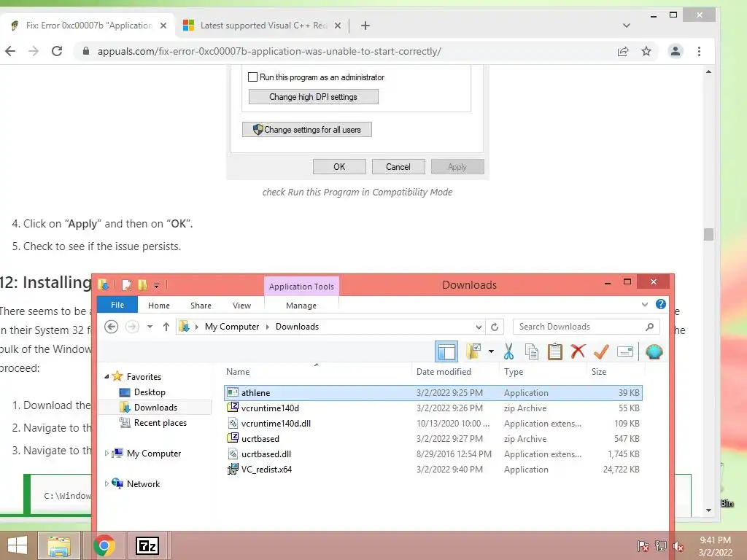The width and height of the screenshot is (747, 560).
Task: Select the VC_redist.x64 file
Action: pos(433,470)
